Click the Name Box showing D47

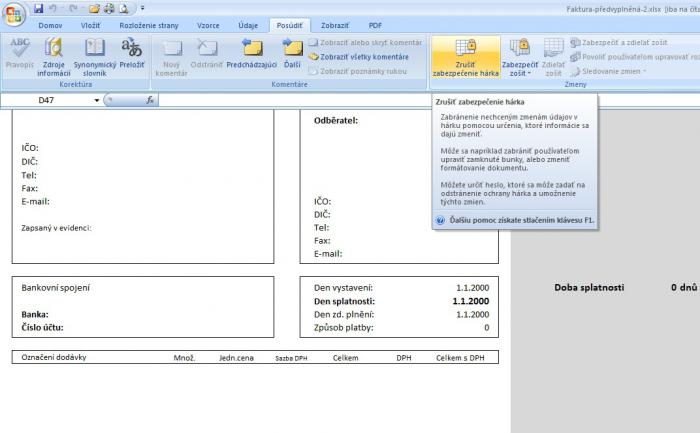coord(50,101)
